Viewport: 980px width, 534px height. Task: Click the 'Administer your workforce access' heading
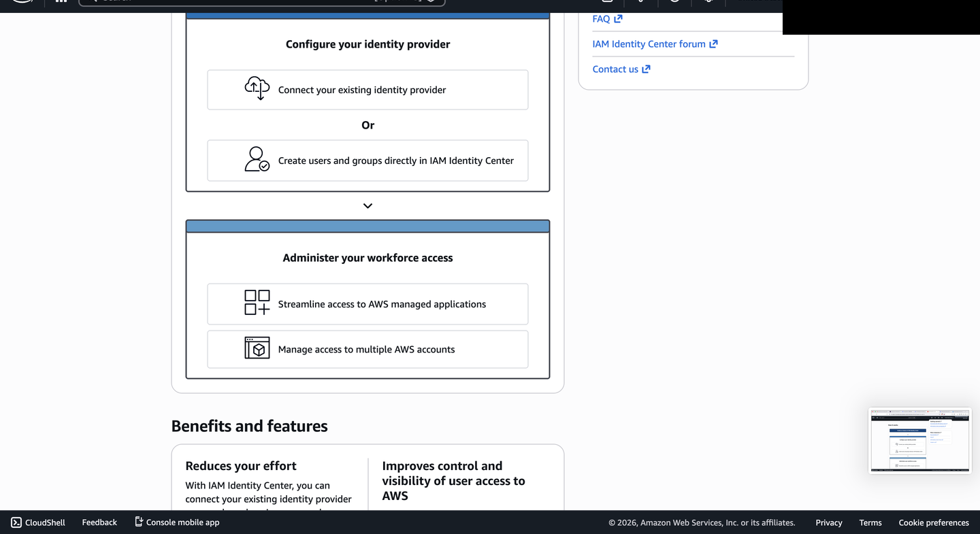[x=367, y=258]
